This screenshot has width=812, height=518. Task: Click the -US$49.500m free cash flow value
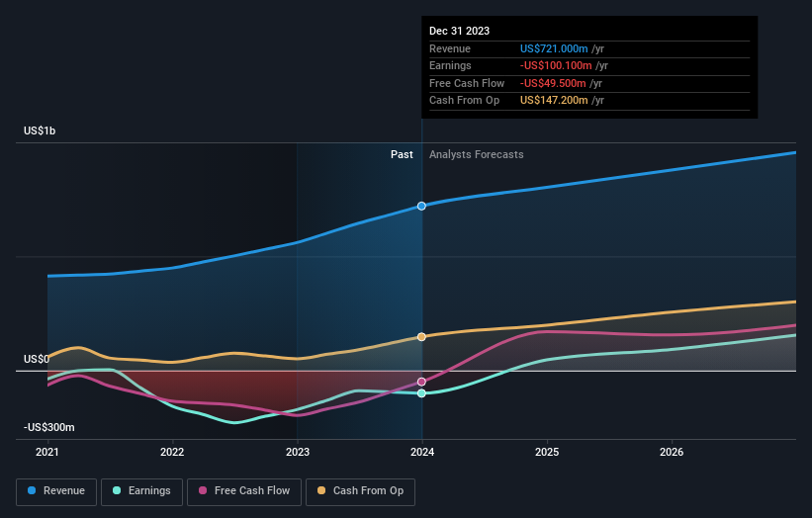[553, 83]
